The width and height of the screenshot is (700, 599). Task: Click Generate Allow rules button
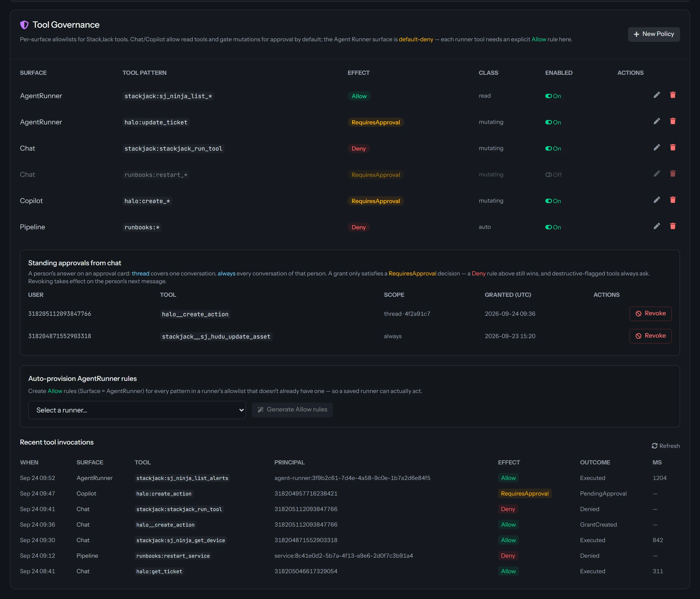click(292, 410)
